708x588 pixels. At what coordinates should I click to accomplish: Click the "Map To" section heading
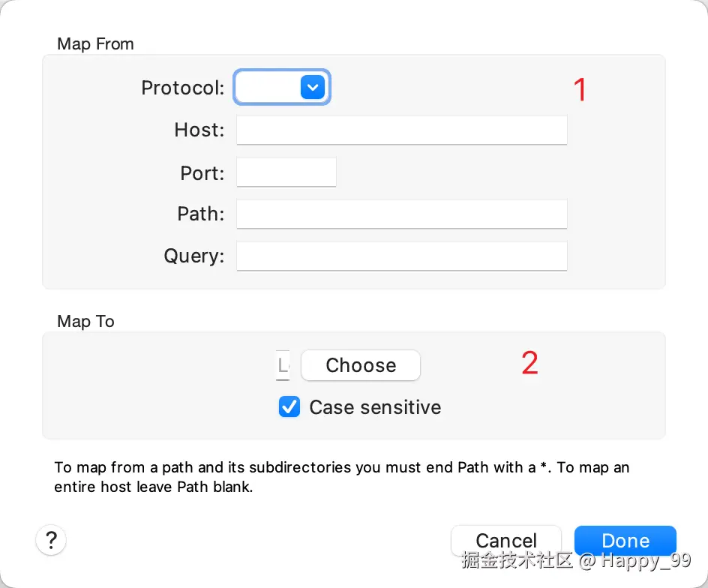point(85,321)
